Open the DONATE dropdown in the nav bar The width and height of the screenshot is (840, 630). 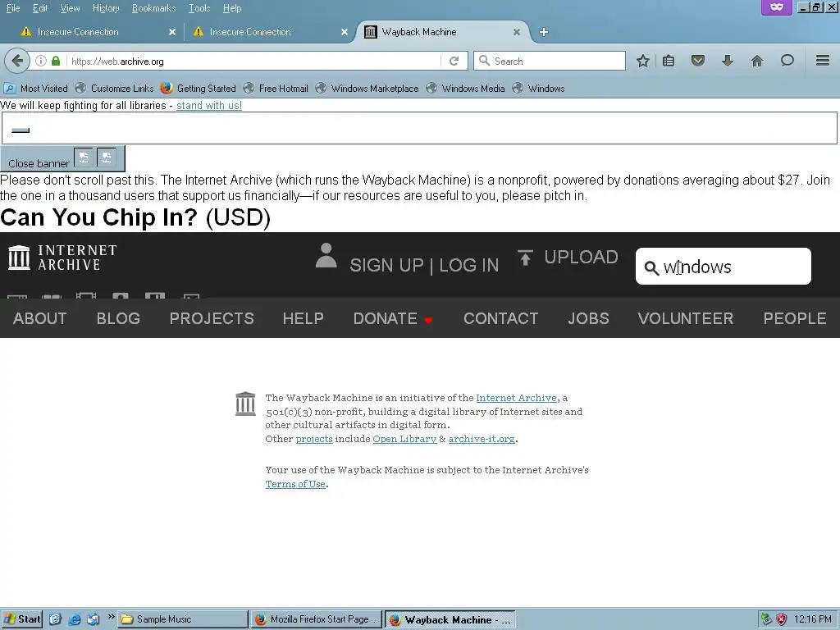[393, 319]
